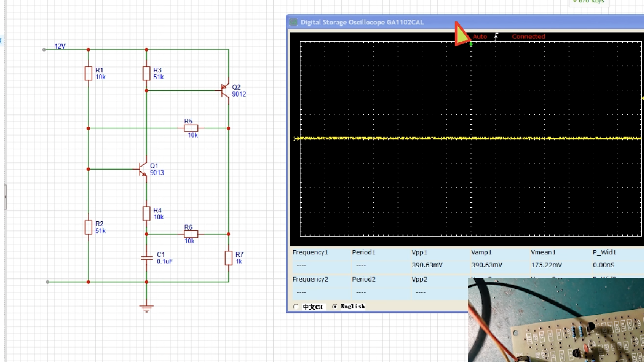Viewport: 644px width, 362px height.
Task: Select resistor R1 10k symbol
Action: (88, 73)
